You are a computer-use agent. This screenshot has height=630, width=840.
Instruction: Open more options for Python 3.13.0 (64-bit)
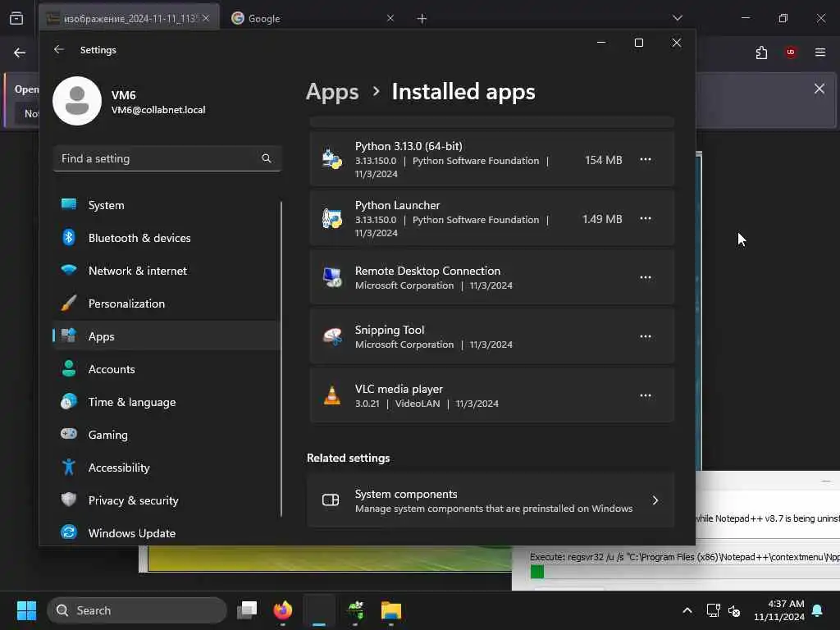(x=646, y=160)
